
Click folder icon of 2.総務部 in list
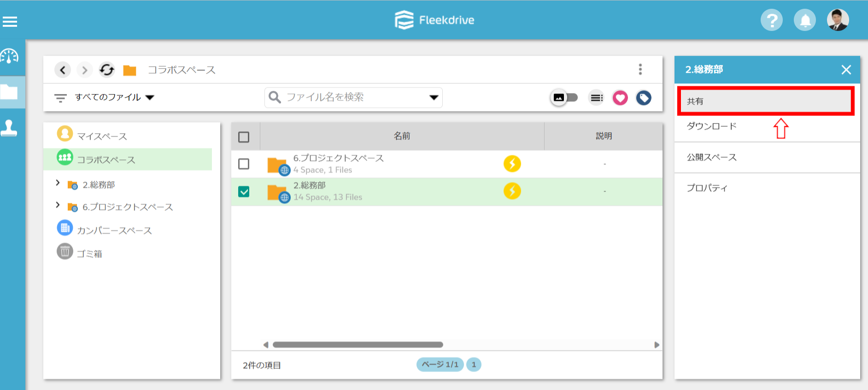tap(278, 193)
